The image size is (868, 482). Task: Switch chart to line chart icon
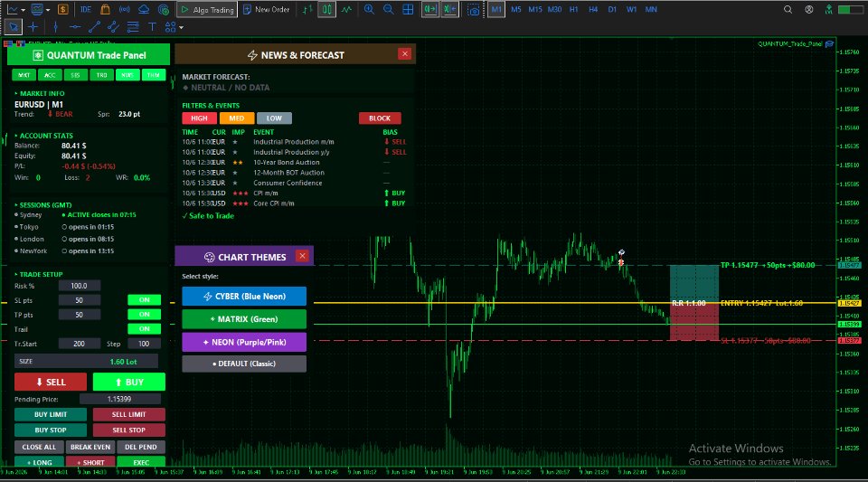click(346, 9)
